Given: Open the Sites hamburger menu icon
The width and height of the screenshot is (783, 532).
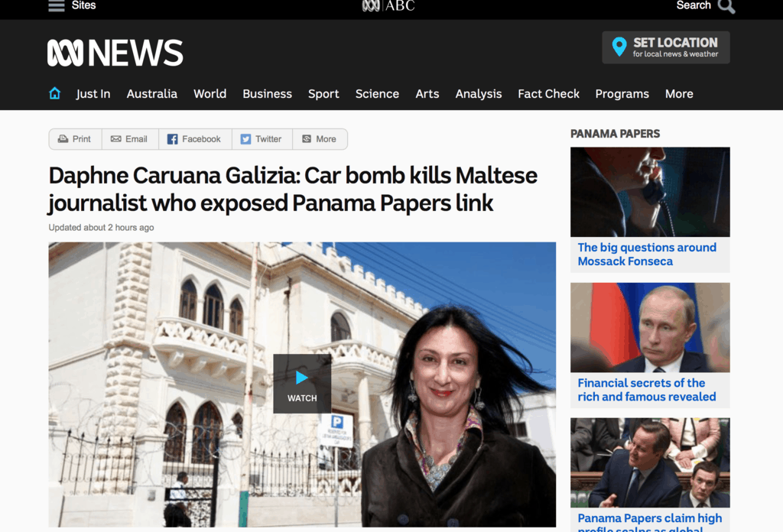Looking at the screenshot, I should point(57,6).
